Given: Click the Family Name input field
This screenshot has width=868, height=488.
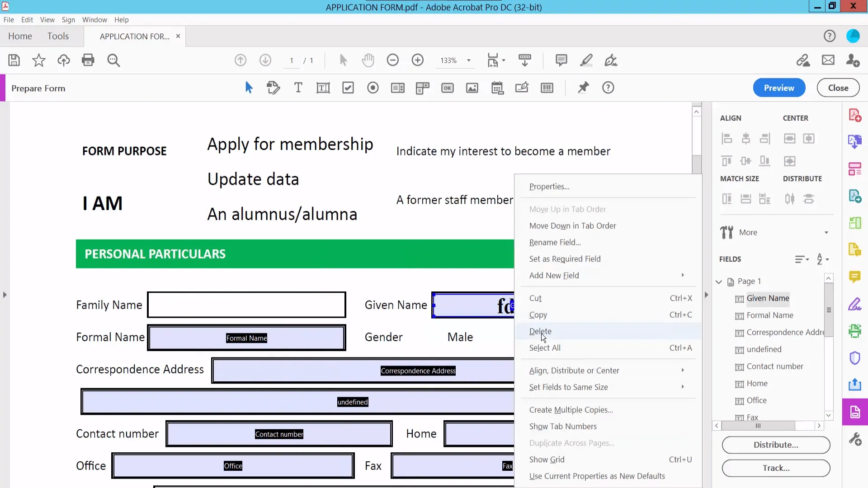Looking at the screenshot, I should point(245,305).
